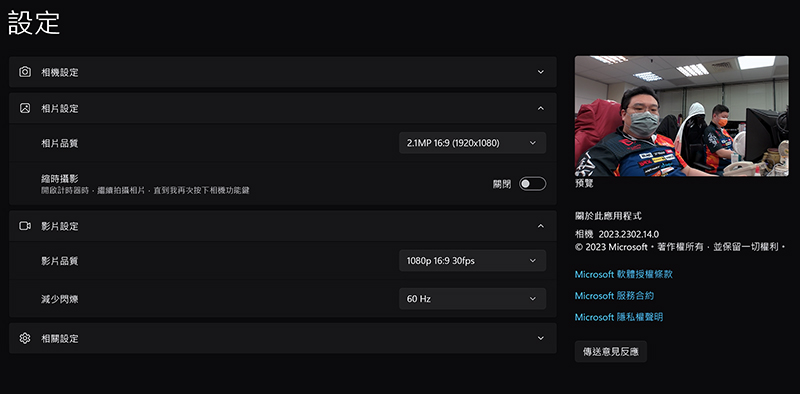
Task: Open the 減少閃爍 60 Hz dropdown
Action: tap(472, 299)
